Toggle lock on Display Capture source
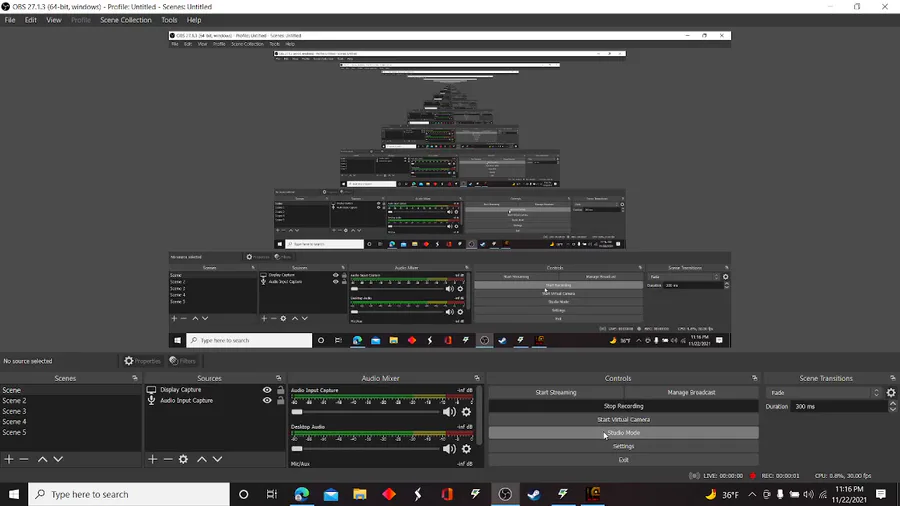This screenshot has width=900, height=506. (x=280, y=390)
